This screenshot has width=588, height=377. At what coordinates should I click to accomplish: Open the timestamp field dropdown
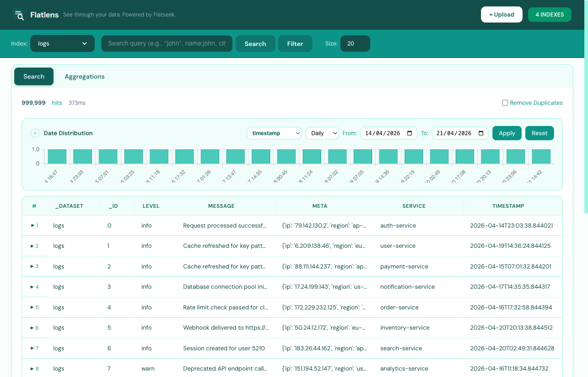[x=274, y=133]
